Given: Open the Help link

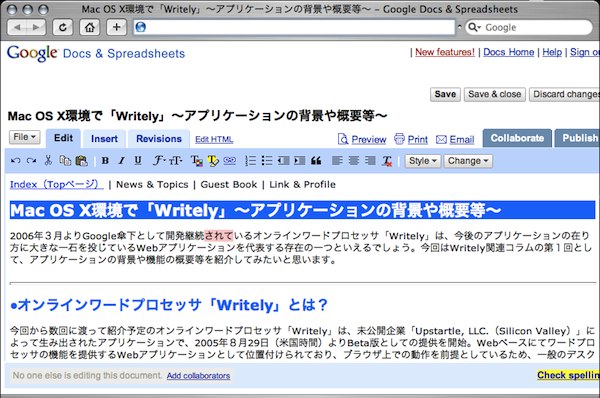Looking at the screenshot, I should coord(552,52).
